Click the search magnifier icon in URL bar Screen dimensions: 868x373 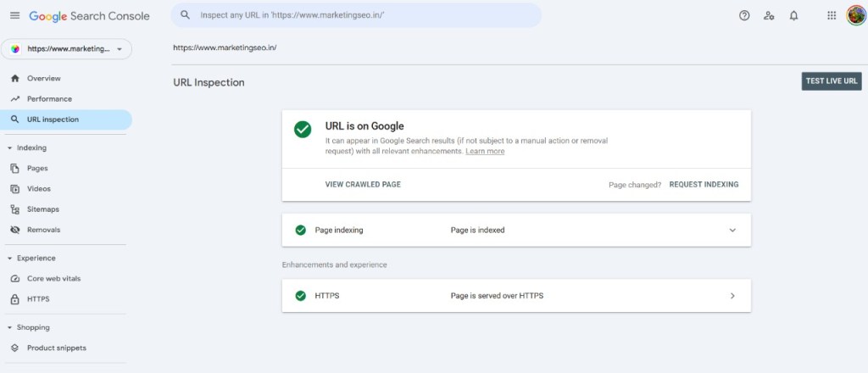(x=186, y=15)
